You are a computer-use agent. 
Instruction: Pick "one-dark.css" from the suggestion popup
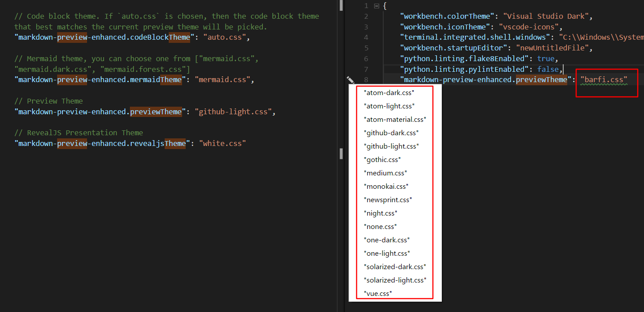pos(386,240)
